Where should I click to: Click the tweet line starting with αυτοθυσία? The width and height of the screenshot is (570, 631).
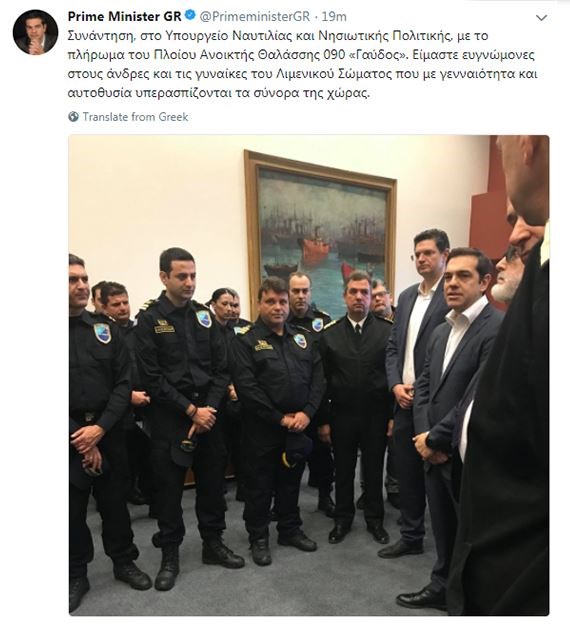point(219,93)
